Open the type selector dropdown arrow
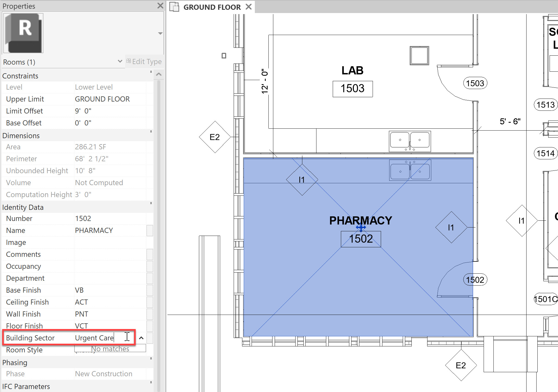Viewport: 558px width, 392px height. (x=160, y=33)
